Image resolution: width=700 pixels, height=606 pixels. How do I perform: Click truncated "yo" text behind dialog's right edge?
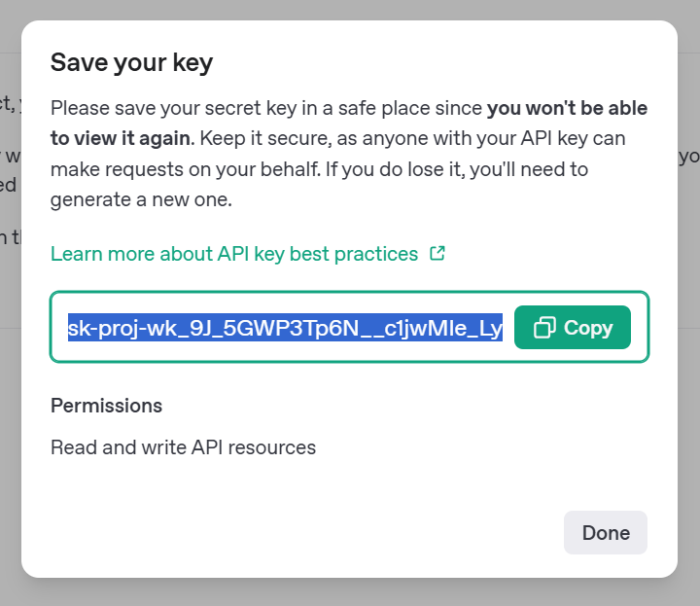click(x=689, y=157)
